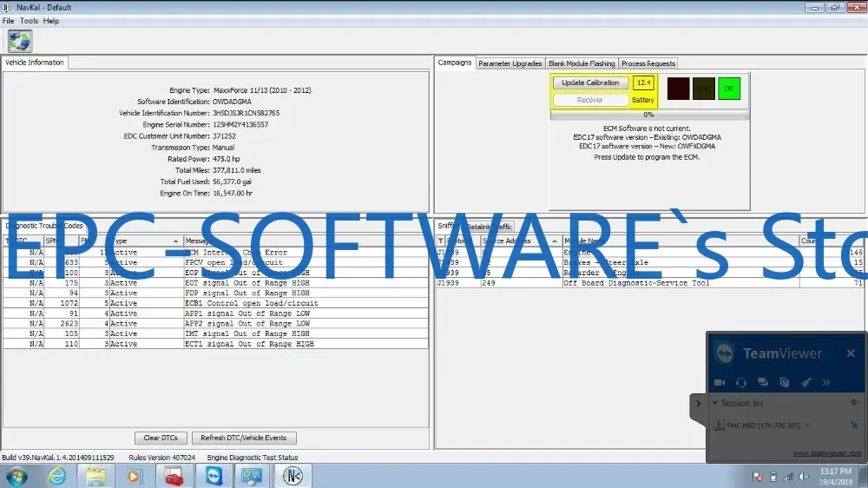Open the Blank Module Flashing tab

click(582, 63)
